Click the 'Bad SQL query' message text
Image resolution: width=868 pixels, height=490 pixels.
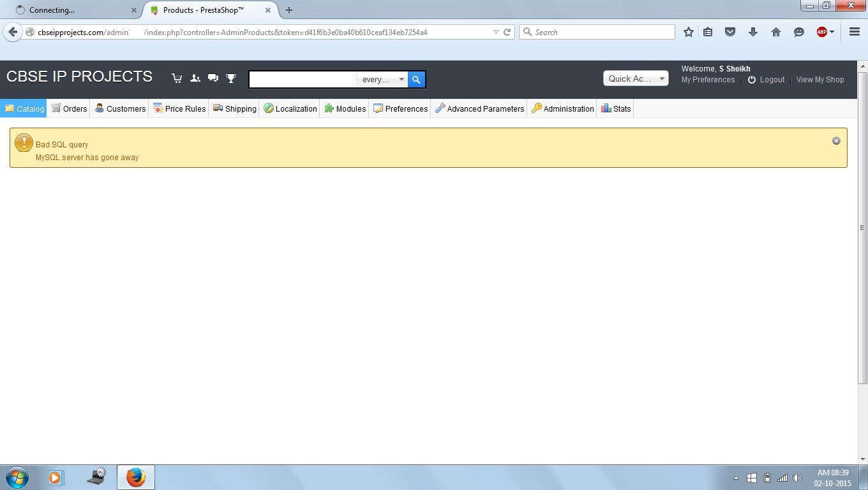pyautogui.click(x=62, y=145)
